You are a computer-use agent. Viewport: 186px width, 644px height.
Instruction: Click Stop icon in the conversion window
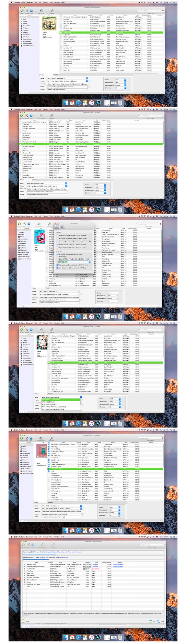(x=159, y=621)
